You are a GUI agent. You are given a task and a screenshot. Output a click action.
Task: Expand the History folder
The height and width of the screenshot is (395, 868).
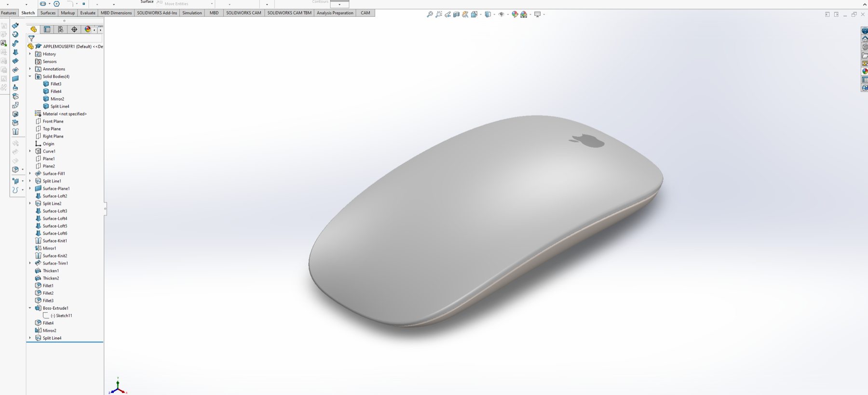pyautogui.click(x=30, y=54)
